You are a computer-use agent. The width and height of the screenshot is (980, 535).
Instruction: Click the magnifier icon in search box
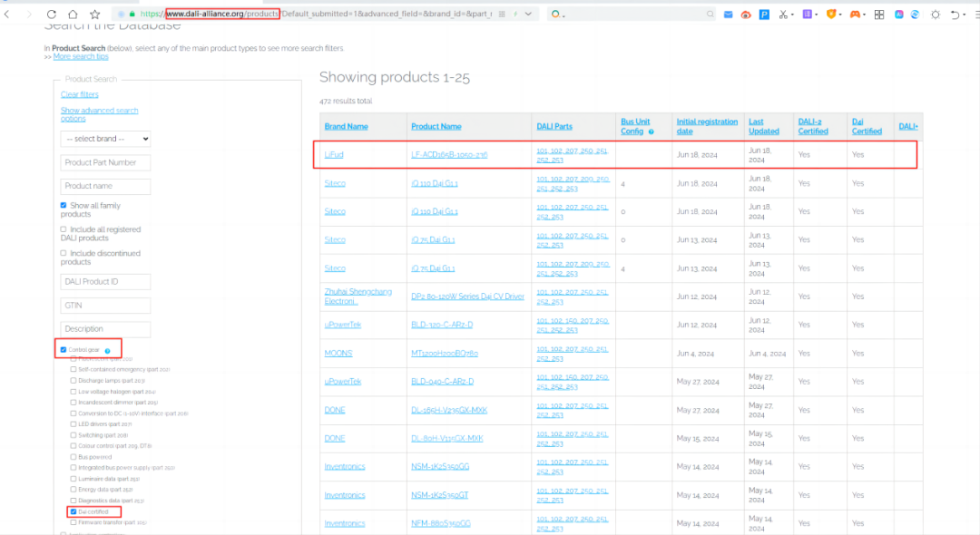710,14
